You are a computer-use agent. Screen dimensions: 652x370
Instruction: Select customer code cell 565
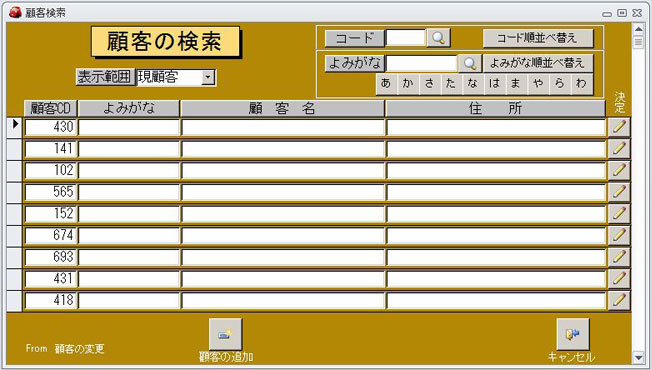coord(51,192)
